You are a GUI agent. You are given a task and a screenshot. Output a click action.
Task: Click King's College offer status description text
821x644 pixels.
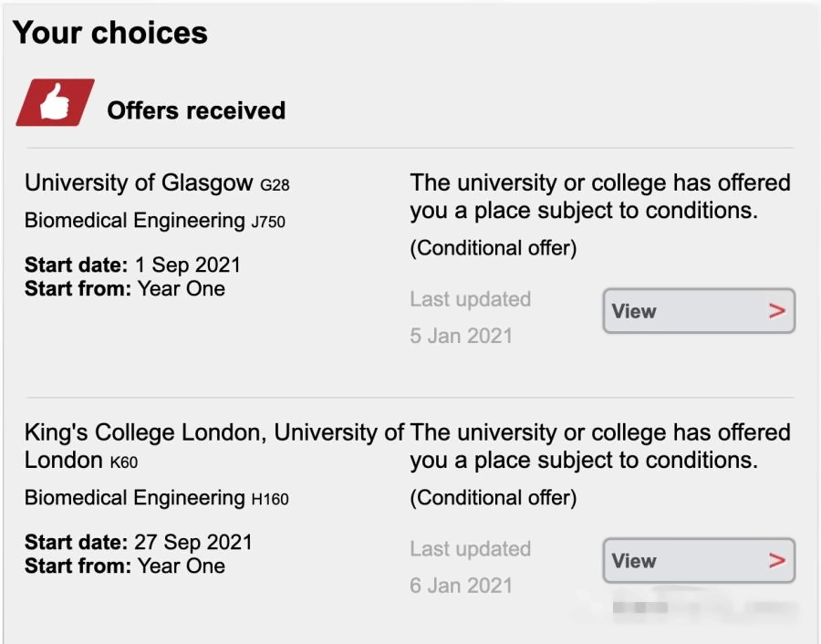point(600,447)
